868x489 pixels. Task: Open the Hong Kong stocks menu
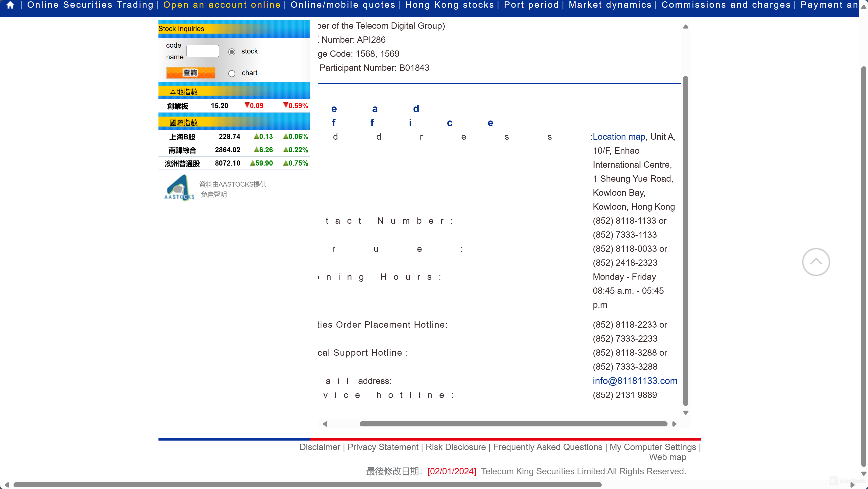coord(449,5)
